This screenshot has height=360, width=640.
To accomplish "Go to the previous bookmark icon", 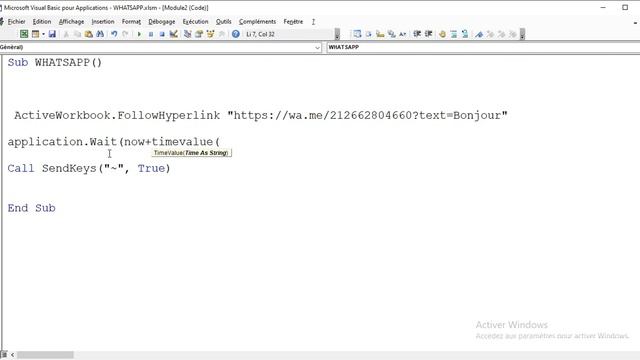I will coord(501,34).
